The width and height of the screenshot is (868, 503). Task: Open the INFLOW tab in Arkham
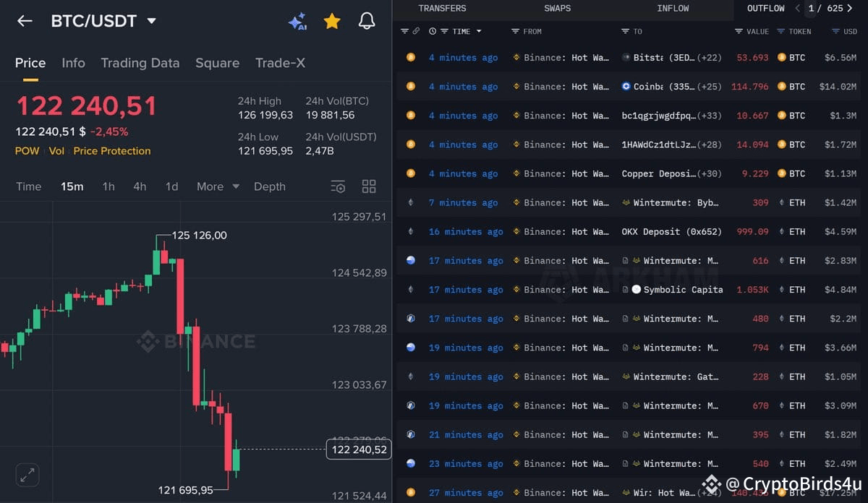[x=673, y=9]
